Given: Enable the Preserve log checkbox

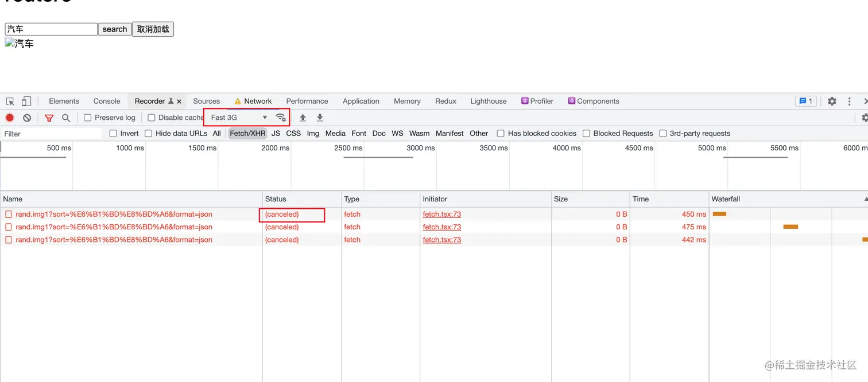Looking at the screenshot, I should (88, 118).
